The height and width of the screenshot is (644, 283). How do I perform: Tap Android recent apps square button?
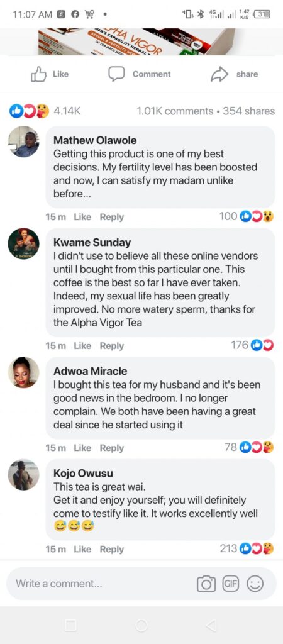tap(70, 626)
